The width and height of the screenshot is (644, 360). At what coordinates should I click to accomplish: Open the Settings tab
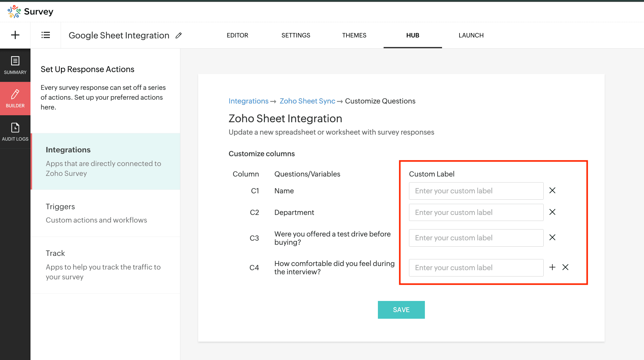pyautogui.click(x=296, y=35)
